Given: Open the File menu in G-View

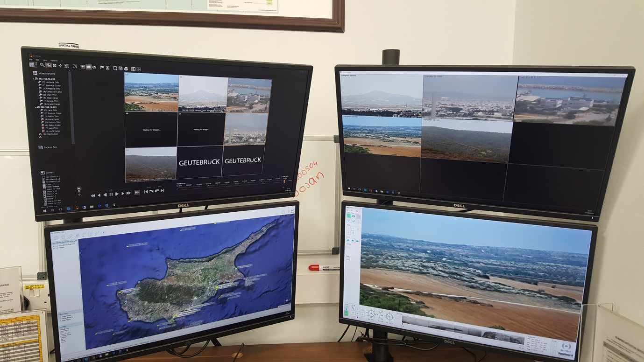Looking at the screenshot, I should tap(31, 60).
